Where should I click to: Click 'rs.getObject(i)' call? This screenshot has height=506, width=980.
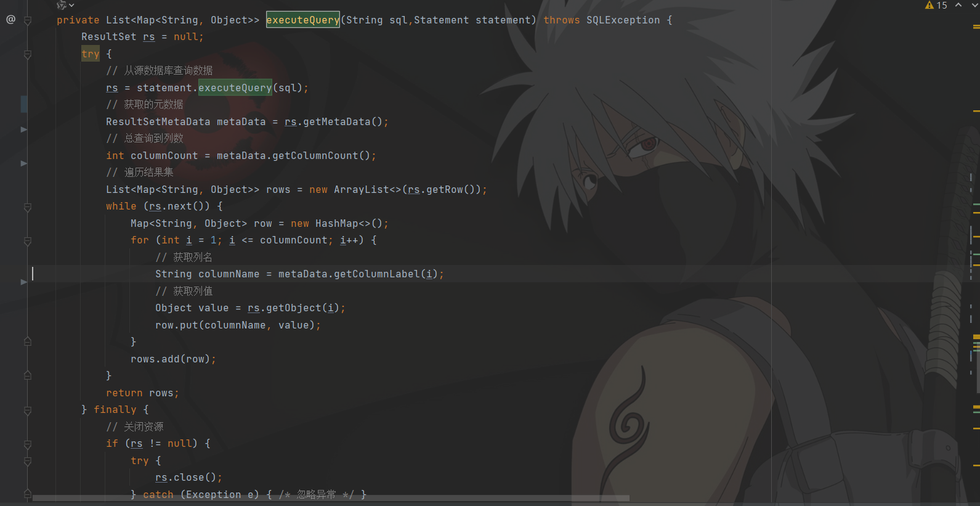pyautogui.click(x=293, y=308)
